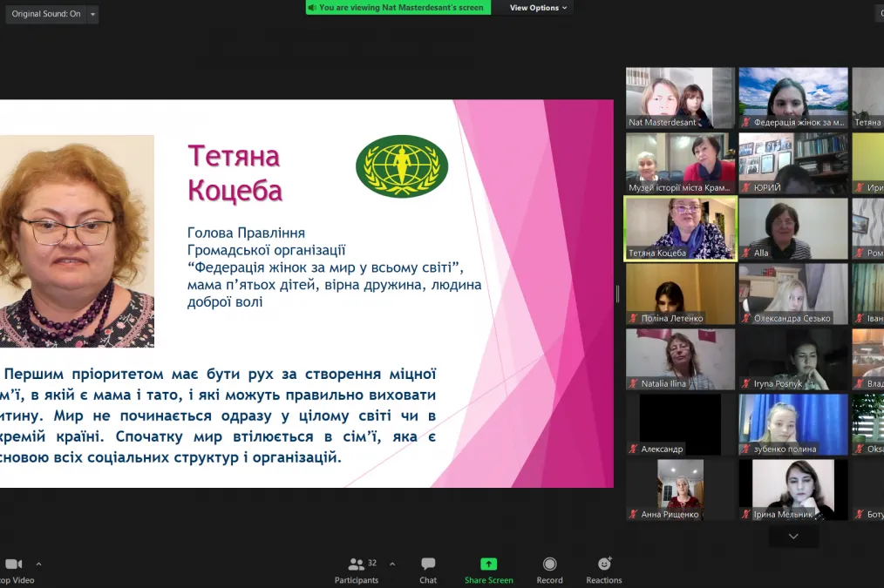Open the Reactions emoji icon

pyautogui.click(x=604, y=564)
